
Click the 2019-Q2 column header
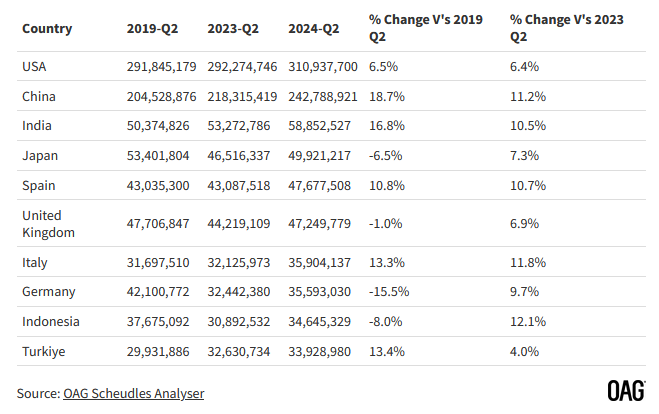point(152,28)
